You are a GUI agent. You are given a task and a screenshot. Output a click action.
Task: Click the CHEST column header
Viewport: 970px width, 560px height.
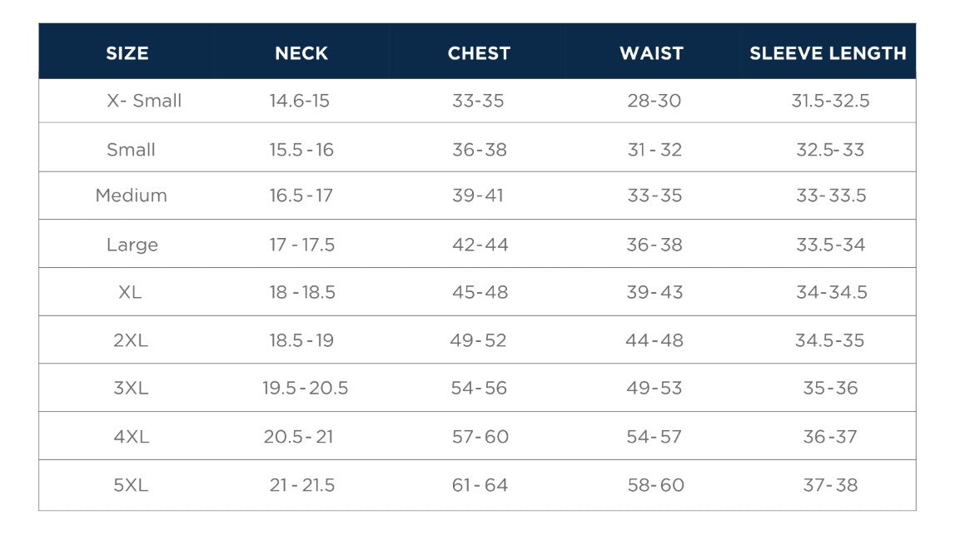pyautogui.click(x=479, y=53)
